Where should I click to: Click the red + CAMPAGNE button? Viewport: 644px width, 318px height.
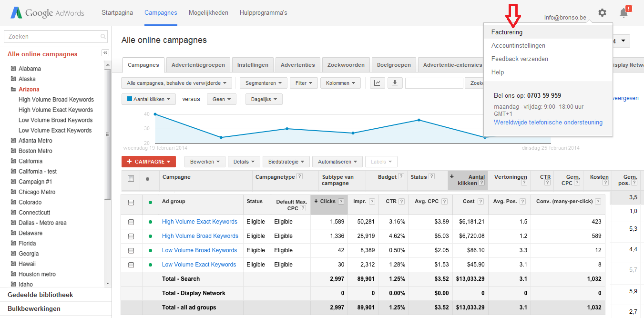(149, 162)
